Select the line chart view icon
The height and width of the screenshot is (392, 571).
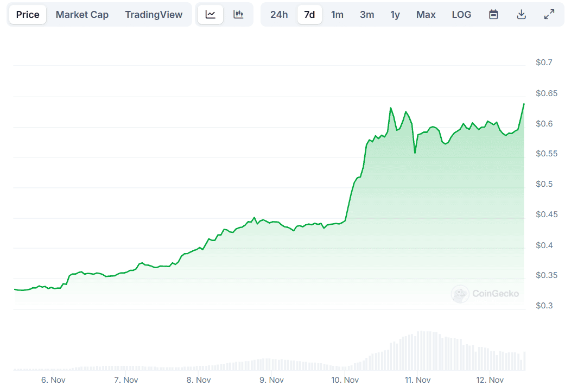pos(211,15)
